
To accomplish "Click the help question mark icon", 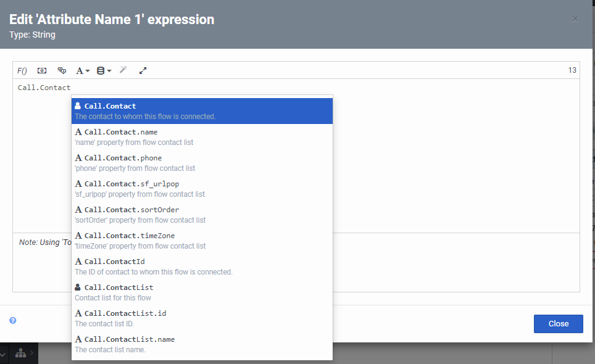I will (x=13, y=321).
